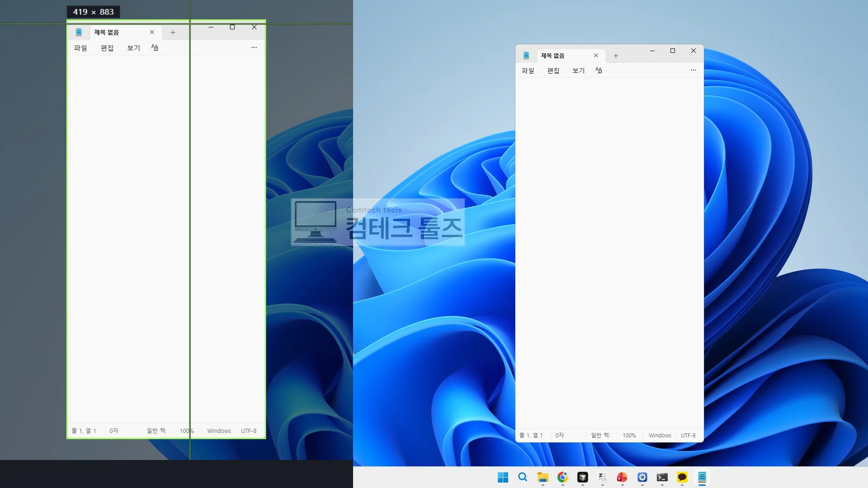Add a new tab in right Notepad
The image size is (868, 488).
click(x=616, y=56)
